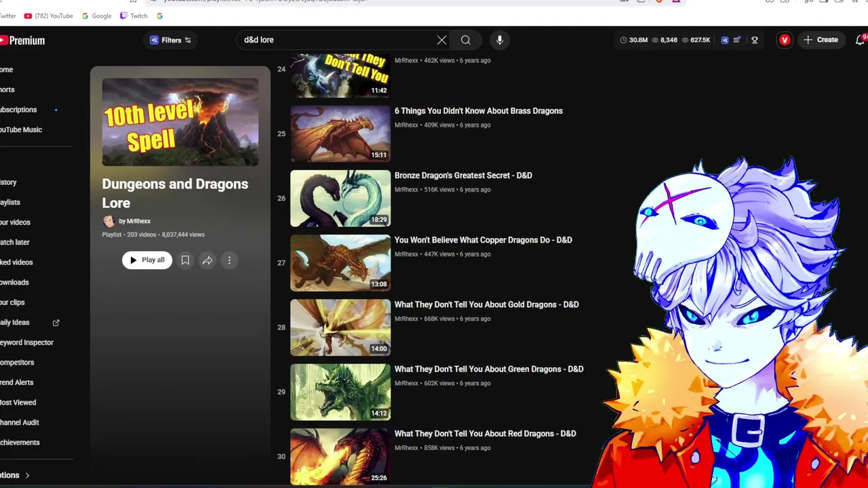The image size is (868, 488).
Task: Open Your clips in the sidebar
Action: pos(12,302)
